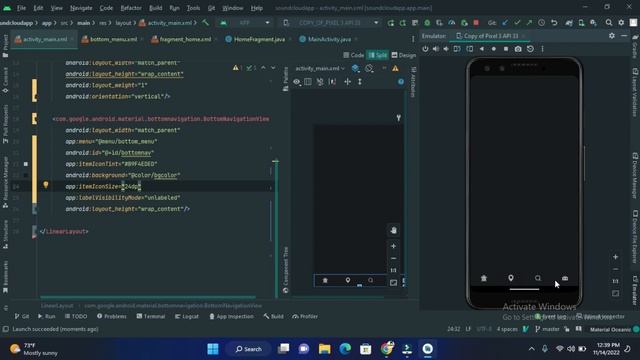
Task: Click the Stop app red square icon
Action: tap(476, 23)
